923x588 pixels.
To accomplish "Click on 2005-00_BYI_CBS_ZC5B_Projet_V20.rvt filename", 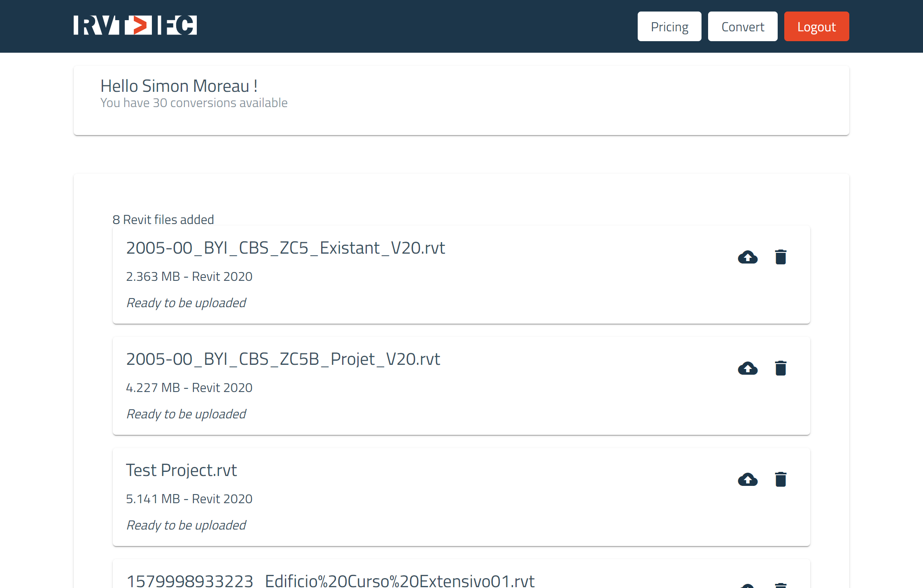I will [284, 359].
